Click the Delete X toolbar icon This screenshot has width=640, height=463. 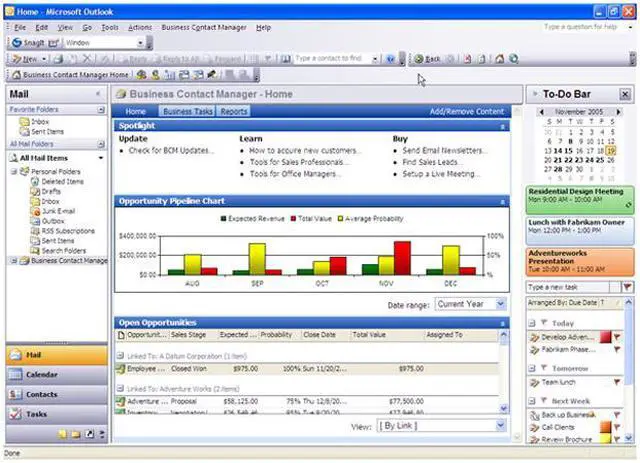[x=87, y=59]
